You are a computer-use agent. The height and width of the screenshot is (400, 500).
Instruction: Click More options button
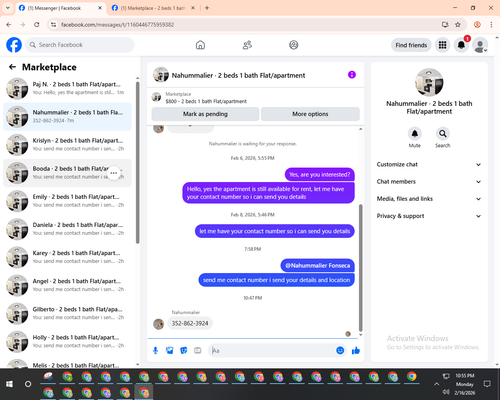point(310,114)
